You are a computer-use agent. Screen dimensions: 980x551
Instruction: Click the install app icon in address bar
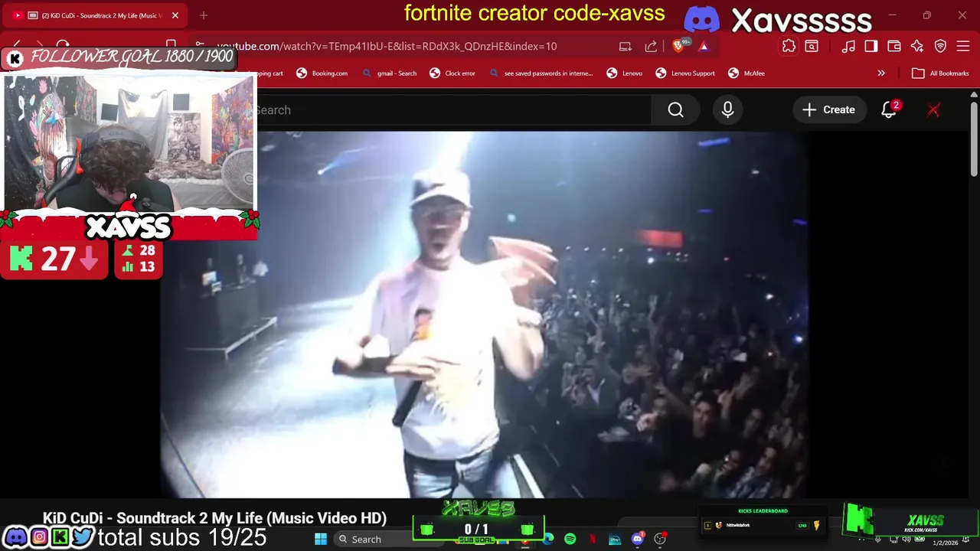pyautogui.click(x=626, y=46)
